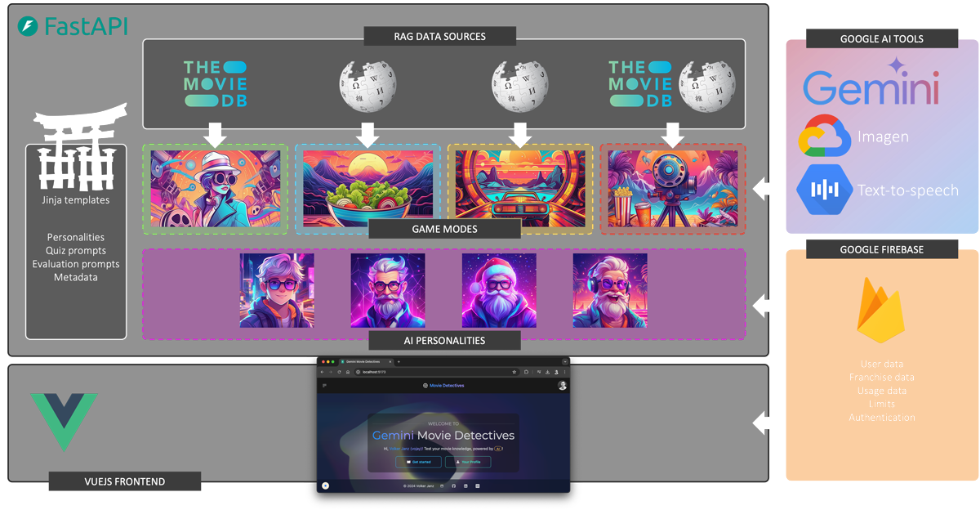
Task: Click the GOOGLE AI TOOLS label
Action: pyautogui.click(x=882, y=38)
